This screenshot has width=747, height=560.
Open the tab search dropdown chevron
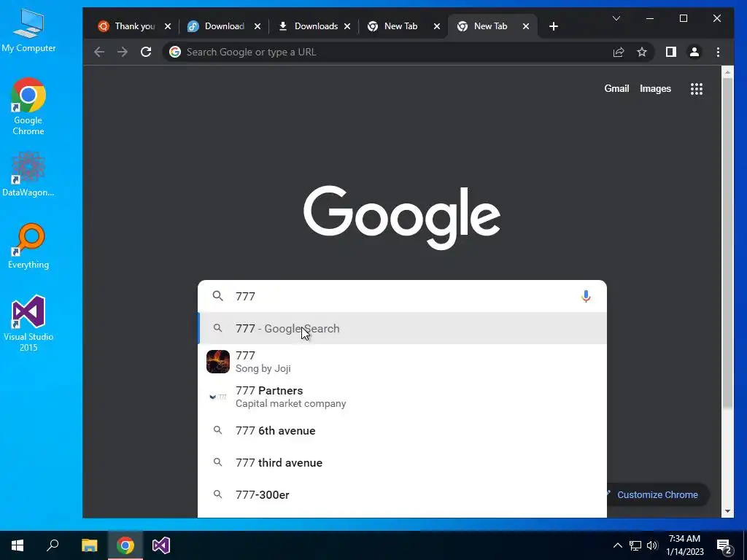tap(616, 18)
